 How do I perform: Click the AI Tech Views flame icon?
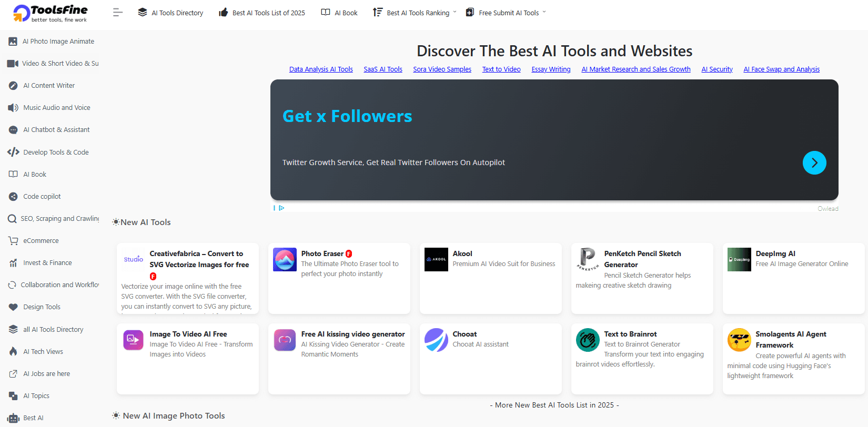(x=13, y=351)
